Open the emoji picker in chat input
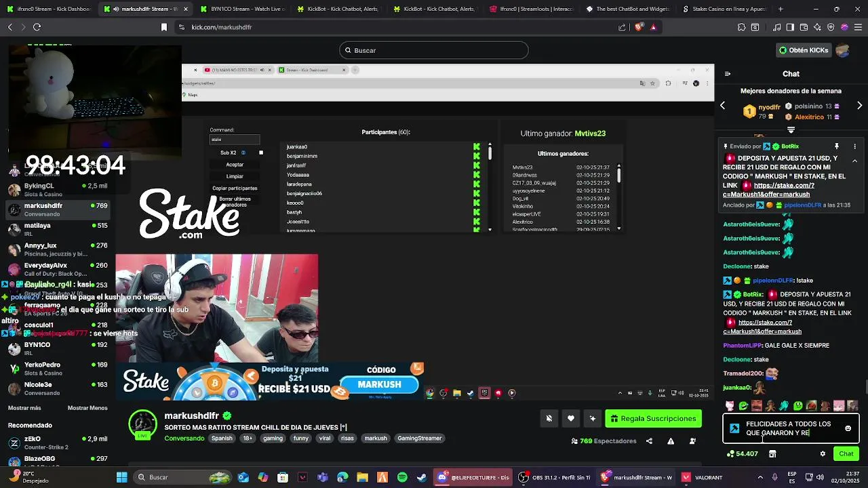This screenshot has width=868, height=488. [848, 428]
